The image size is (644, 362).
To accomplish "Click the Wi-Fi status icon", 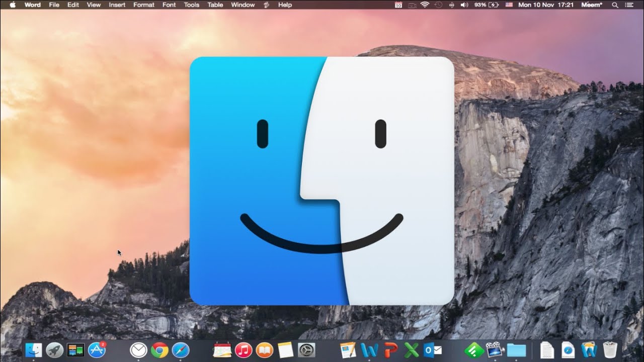I will [x=425, y=5].
